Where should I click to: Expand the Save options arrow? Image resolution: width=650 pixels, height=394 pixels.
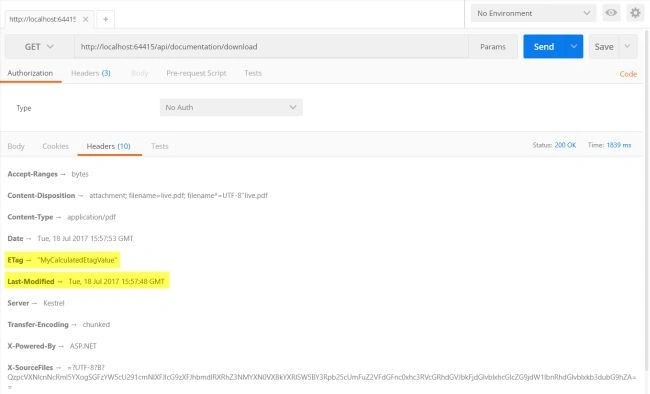[x=628, y=46]
